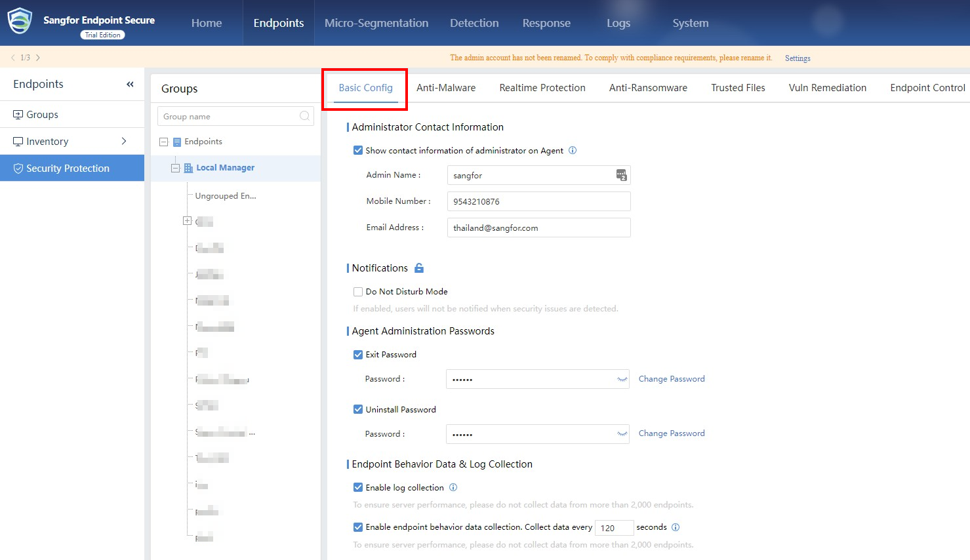Click the Trial Edition badge
Image resolution: width=970 pixels, height=560 pixels.
click(x=103, y=35)
